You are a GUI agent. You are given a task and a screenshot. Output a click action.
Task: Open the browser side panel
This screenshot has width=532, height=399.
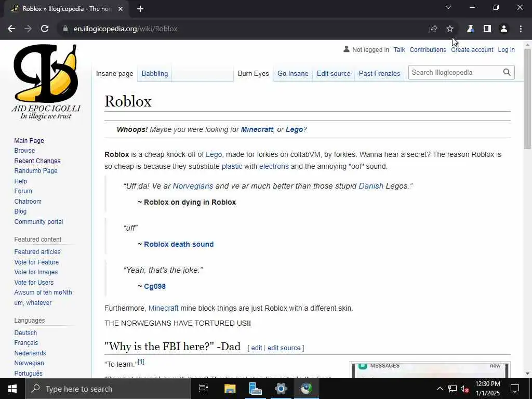click(x=487, y=29)
